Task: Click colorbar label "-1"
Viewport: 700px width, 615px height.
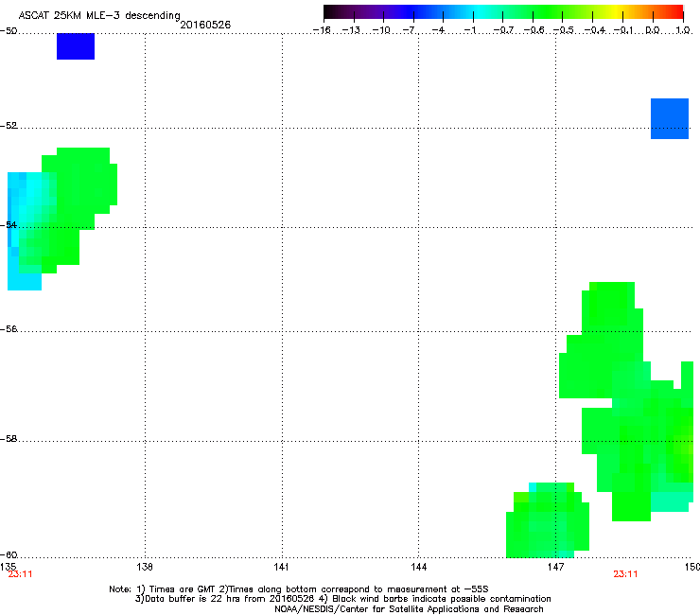Action: point(469,30)
